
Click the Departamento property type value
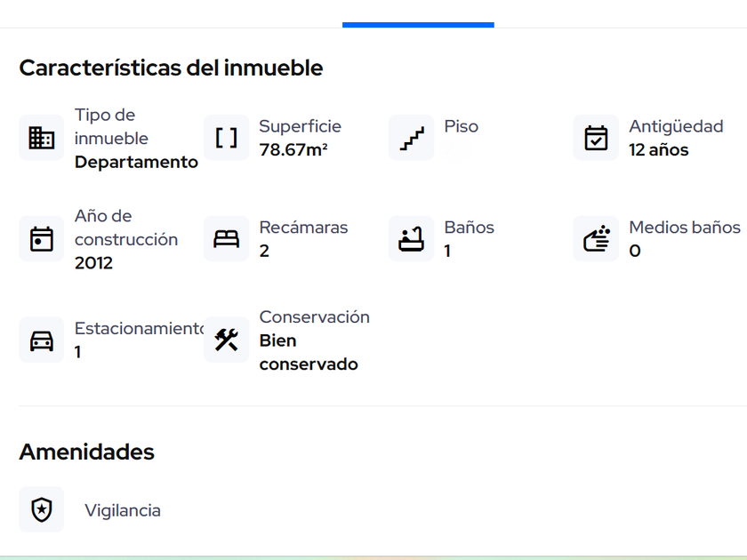click(x=136, y=162)
